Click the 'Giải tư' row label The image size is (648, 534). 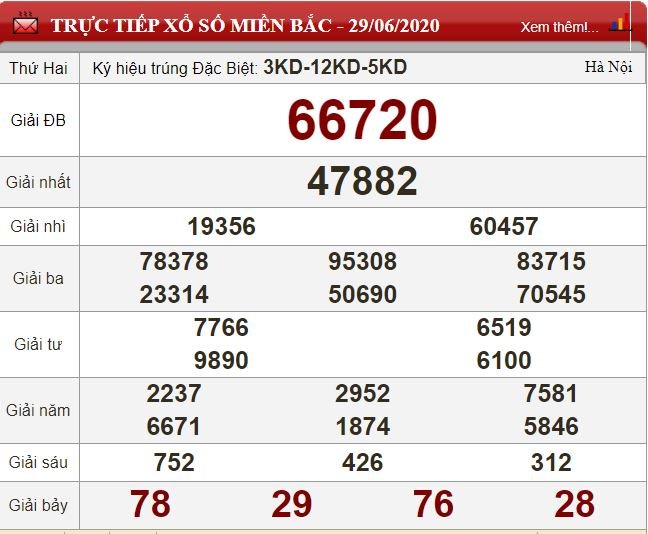(x=38, y=344)
